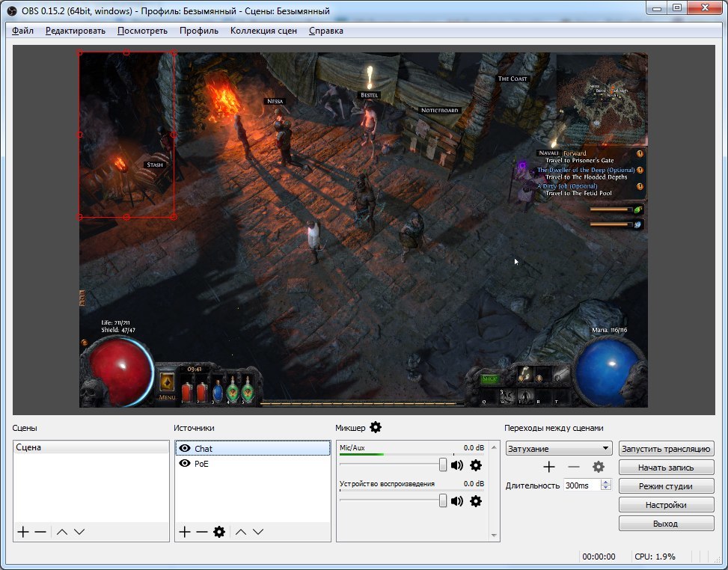Remove selected source in Источники panel
728x570 pixels.
coord(201,532)
